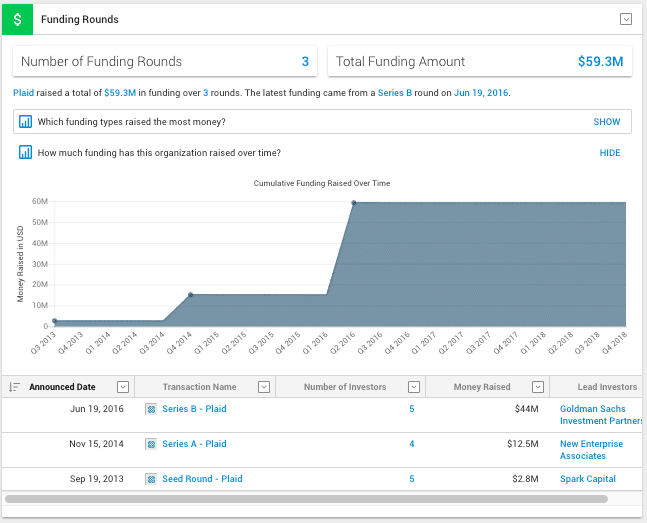Open the 'Series A - Plaid' transaction link
The height and width of the screenshot is (523, 647).
tap(194, 444)
